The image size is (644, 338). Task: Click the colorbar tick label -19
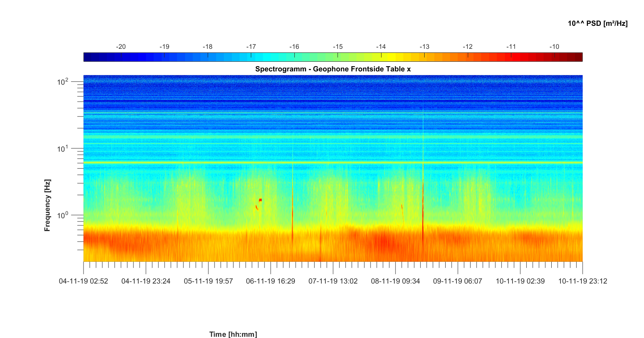(164, 47)
